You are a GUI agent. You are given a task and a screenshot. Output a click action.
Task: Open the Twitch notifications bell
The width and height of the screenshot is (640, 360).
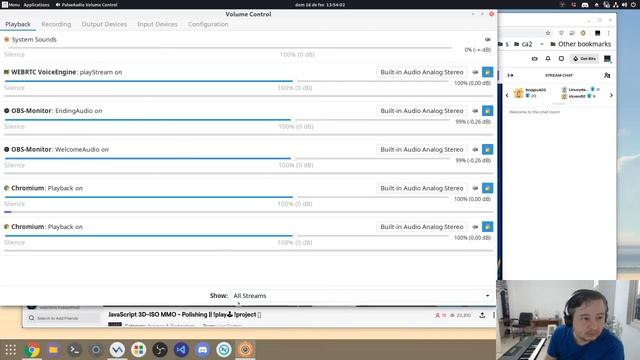548,59
